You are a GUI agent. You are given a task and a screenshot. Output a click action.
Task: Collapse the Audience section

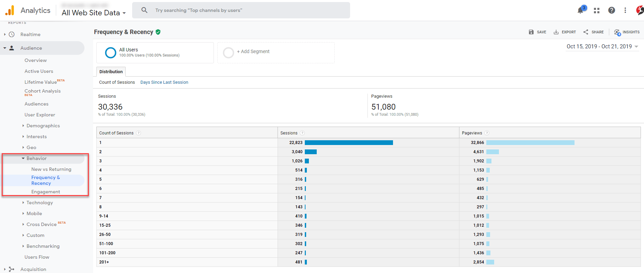tap(5, 48)
